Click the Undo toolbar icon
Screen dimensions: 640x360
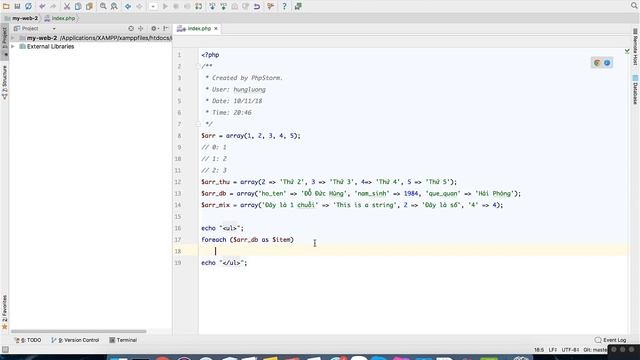[x=42, y=6]
